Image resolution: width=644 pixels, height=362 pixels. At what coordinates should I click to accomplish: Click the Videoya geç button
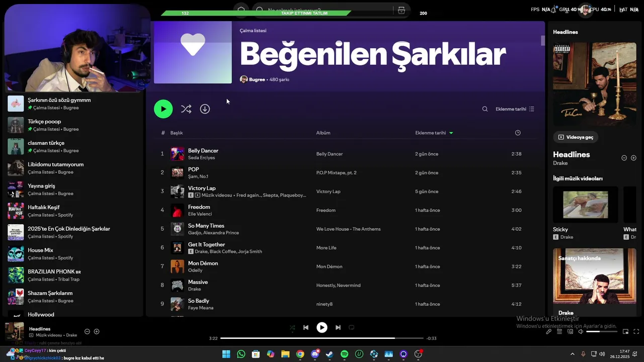click(576, 137)
